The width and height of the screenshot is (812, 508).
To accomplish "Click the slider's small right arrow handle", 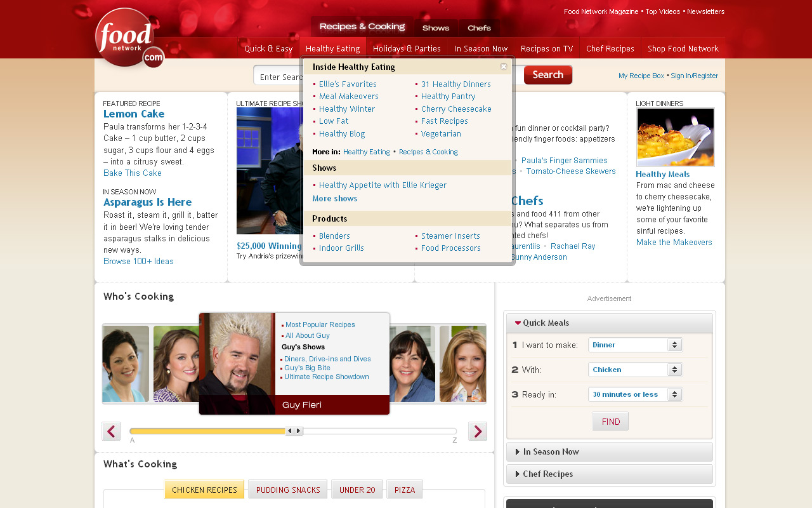I will point(298,431).
